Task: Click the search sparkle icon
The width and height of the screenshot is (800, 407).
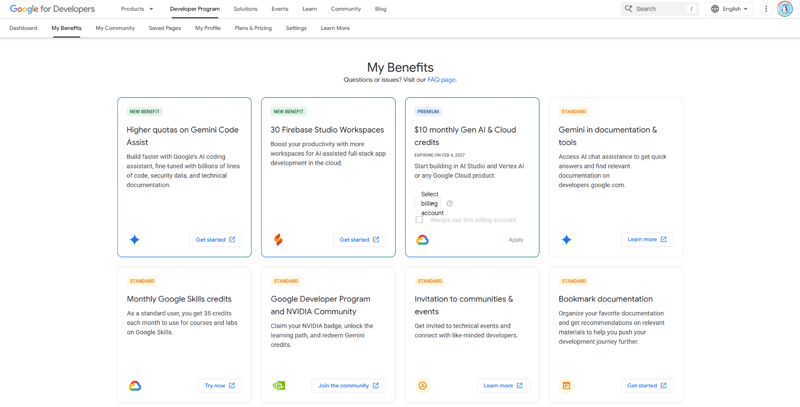Action: tap(628, 9)
